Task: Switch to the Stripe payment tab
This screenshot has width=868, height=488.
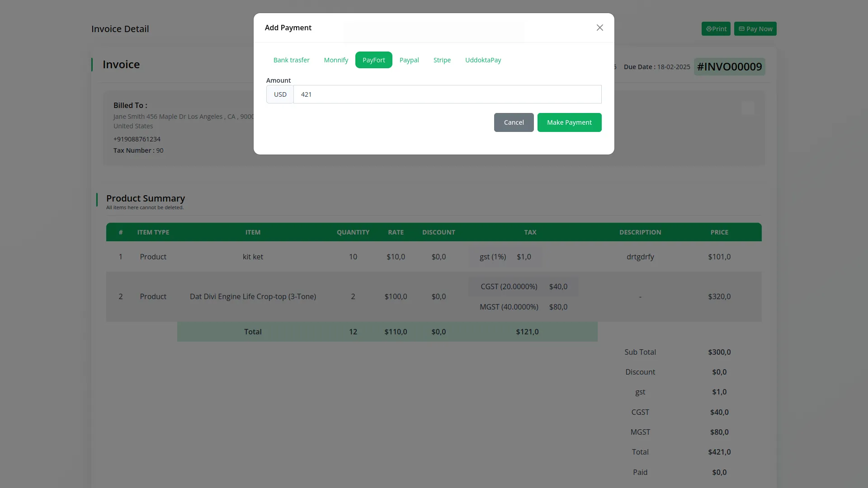Action: pyautogui.click(x=442, y=60)
